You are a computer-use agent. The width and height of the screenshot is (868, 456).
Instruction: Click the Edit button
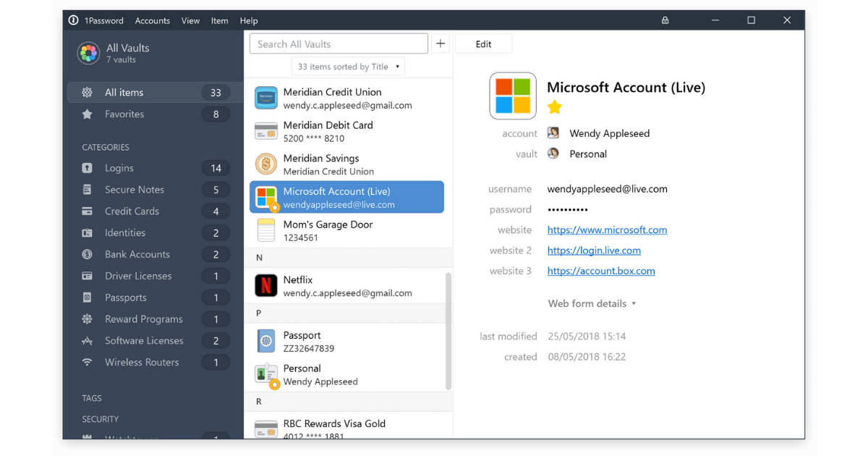[x=483, y=43]
